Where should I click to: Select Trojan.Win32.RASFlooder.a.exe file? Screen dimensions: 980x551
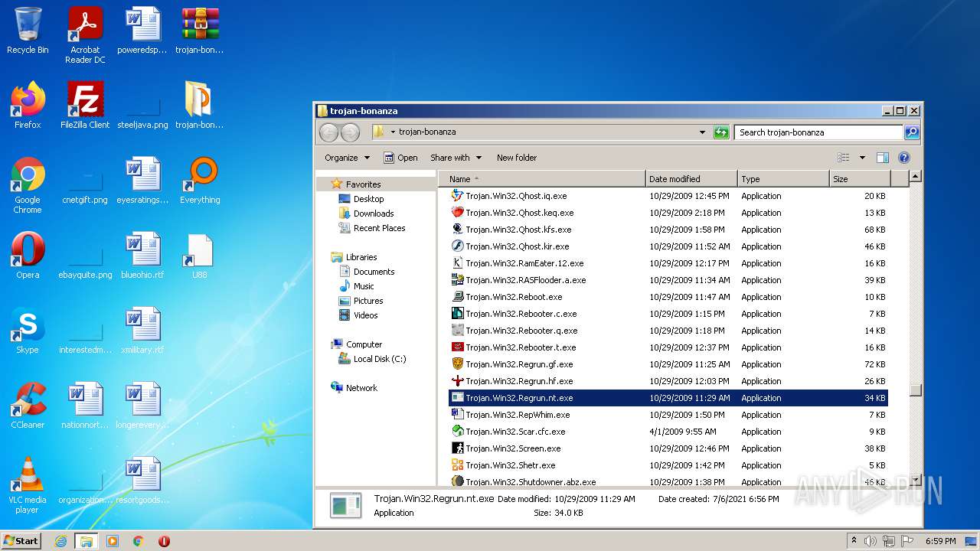tap(668, 280)
